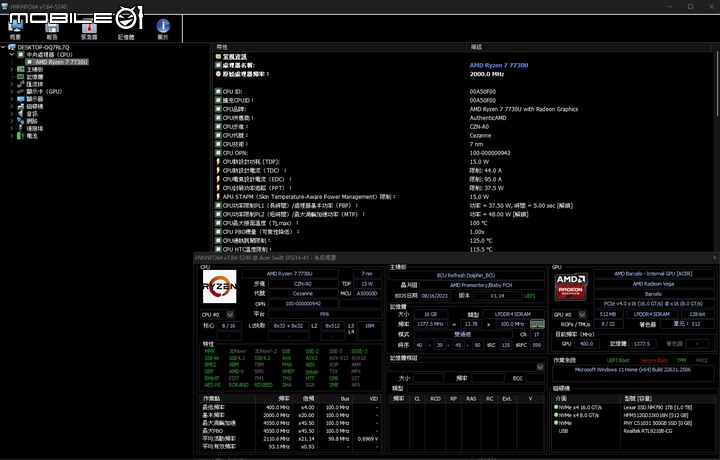Open the Summary (概要) toolbar icon

15,27
